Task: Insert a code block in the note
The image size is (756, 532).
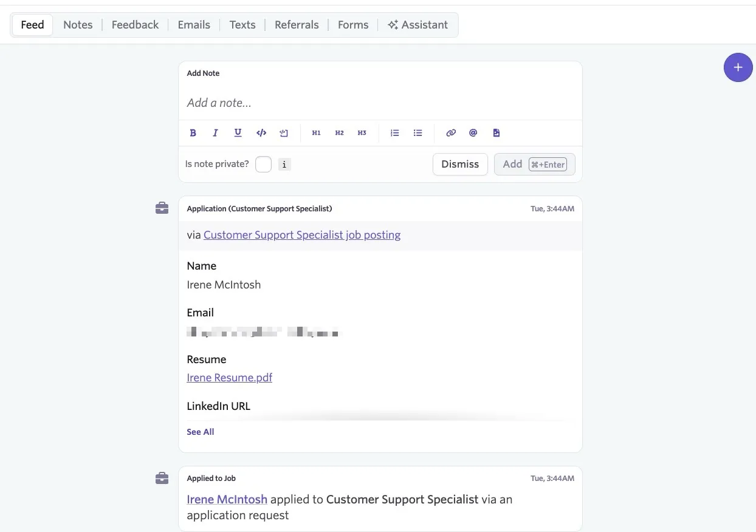Action: pyautogui.click(x=284, y=133)
